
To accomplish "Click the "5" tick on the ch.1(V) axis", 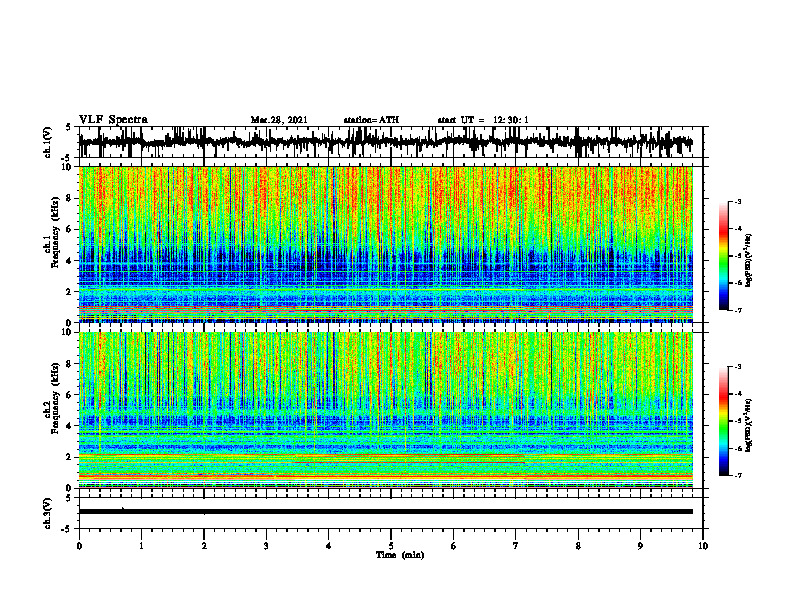I will coord(68,127).
